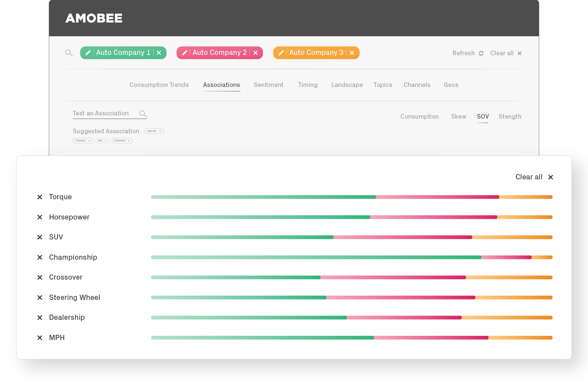Remove the Auto Company 2 tag

pyautogui.click(x=255, y=53)
